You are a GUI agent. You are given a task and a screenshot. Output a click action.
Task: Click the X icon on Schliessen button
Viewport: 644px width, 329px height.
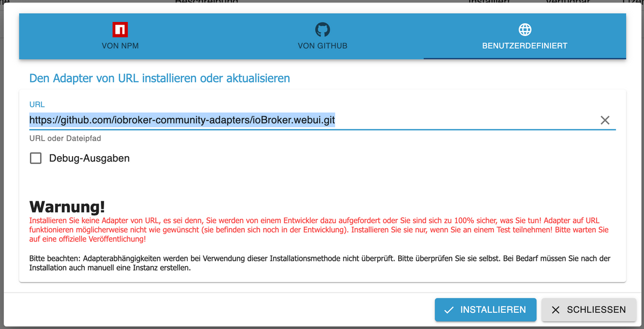[555, 310]
